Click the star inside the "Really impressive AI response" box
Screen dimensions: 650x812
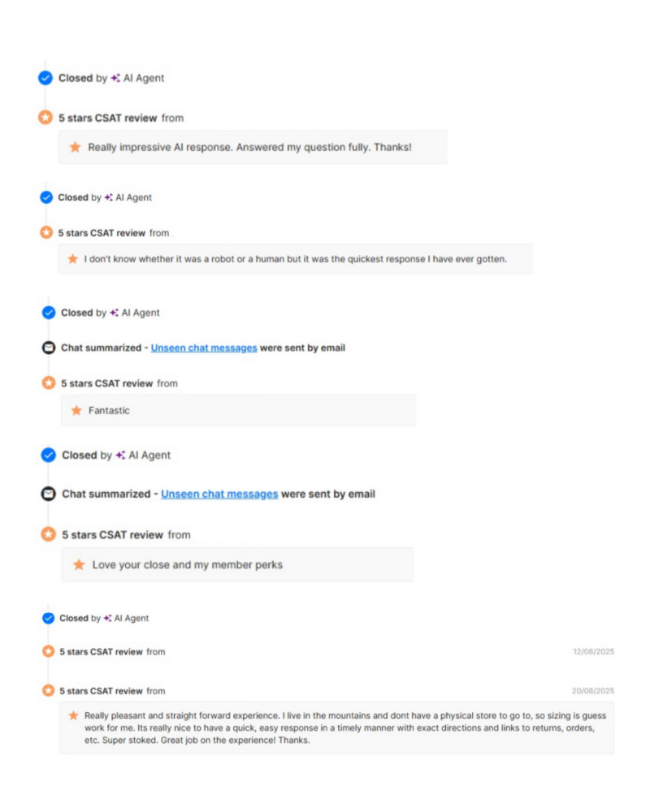pyautogui.click(x=75, y=147)
